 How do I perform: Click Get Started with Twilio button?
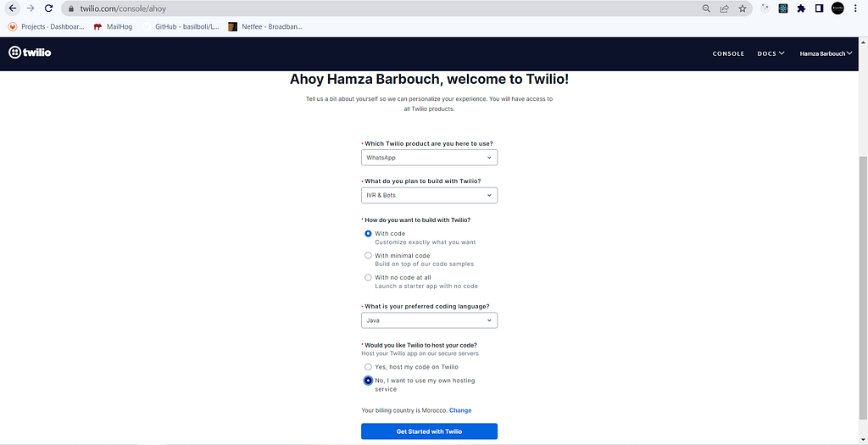tap(429, 431)
